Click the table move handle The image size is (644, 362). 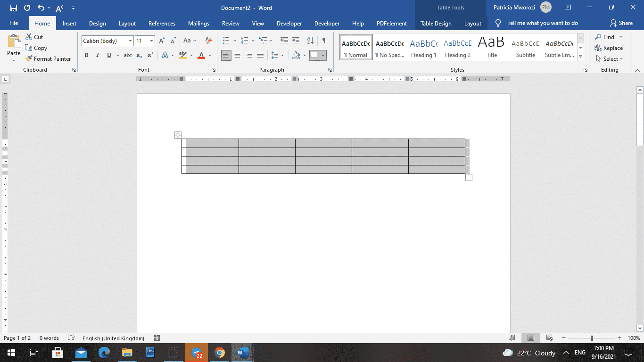(x=178, y=135)
